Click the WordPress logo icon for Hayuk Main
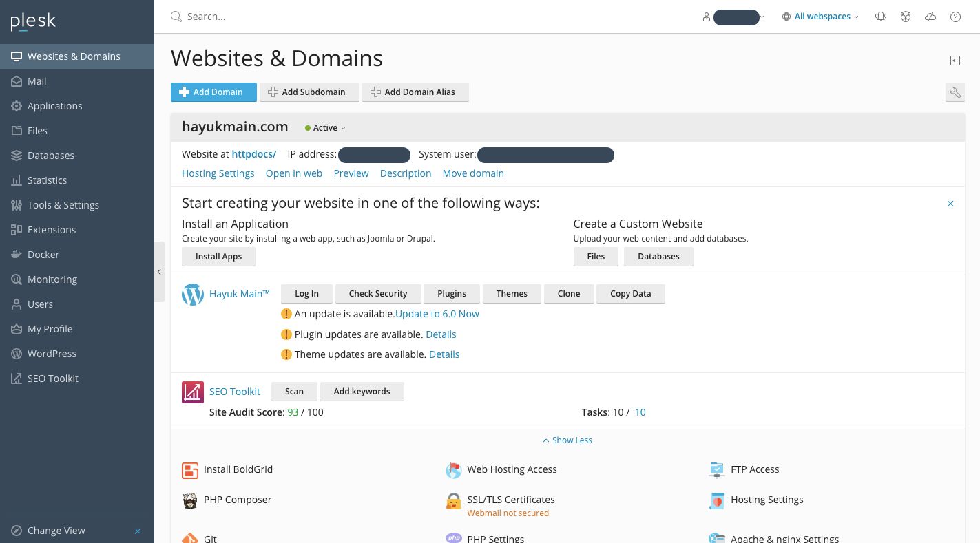The width and height of the screenshot is (980, 543). pyautogui.click(x=193, y=294)
